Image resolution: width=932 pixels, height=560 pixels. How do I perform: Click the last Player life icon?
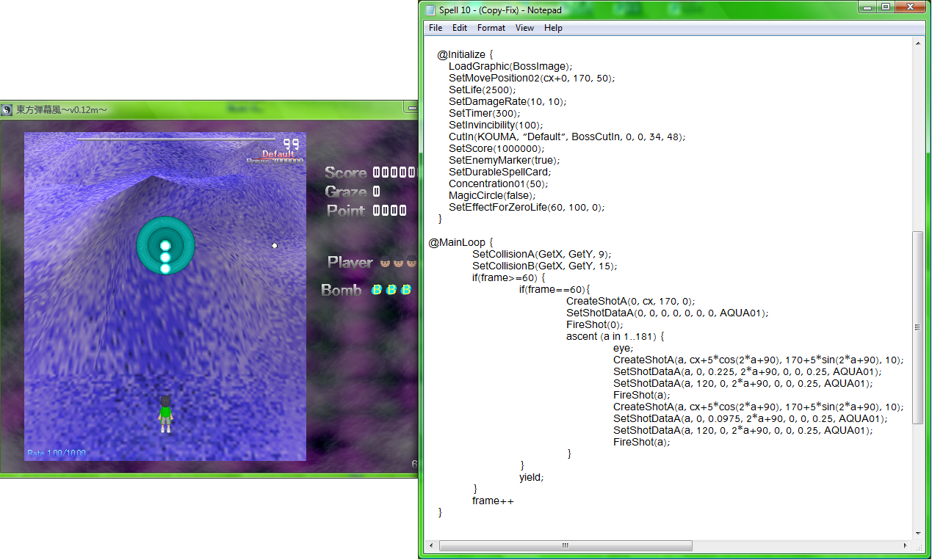point(411,261)
